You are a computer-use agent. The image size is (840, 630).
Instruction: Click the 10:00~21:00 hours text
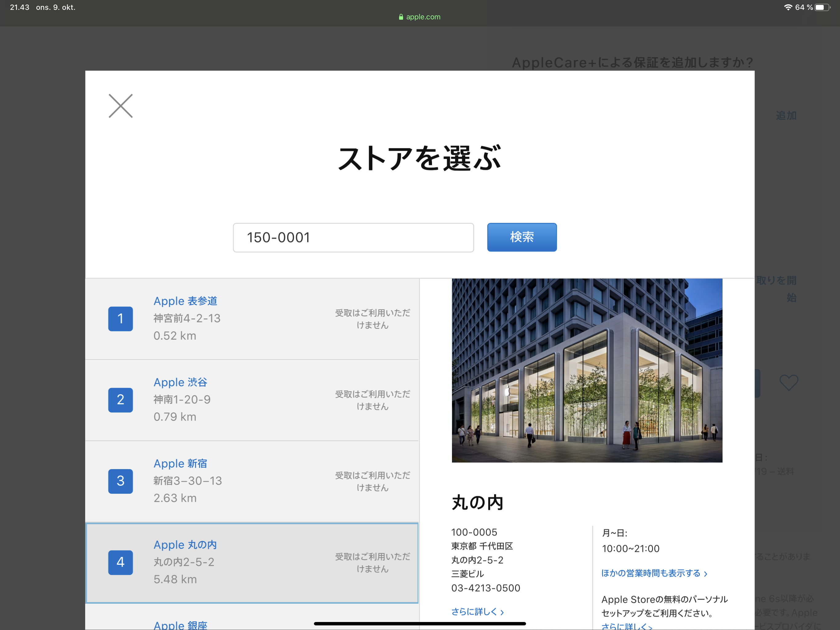631,549
